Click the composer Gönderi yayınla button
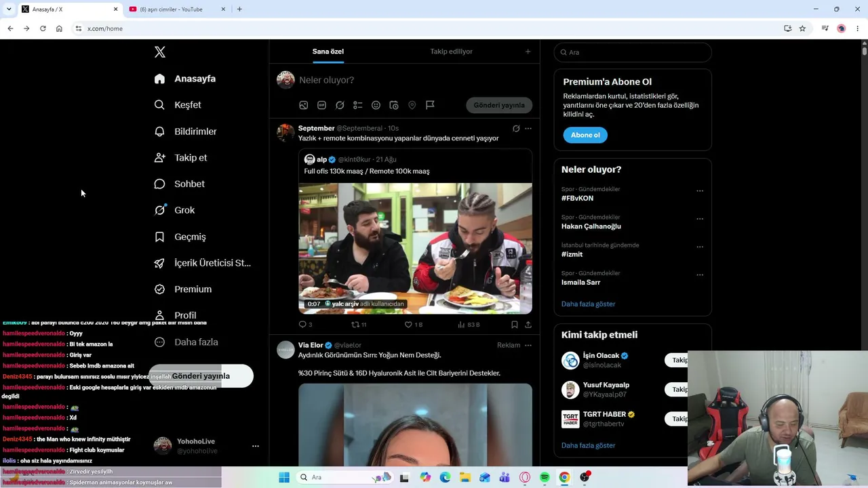Viewport: 868px width, 488px height. (x=499, y=105)
